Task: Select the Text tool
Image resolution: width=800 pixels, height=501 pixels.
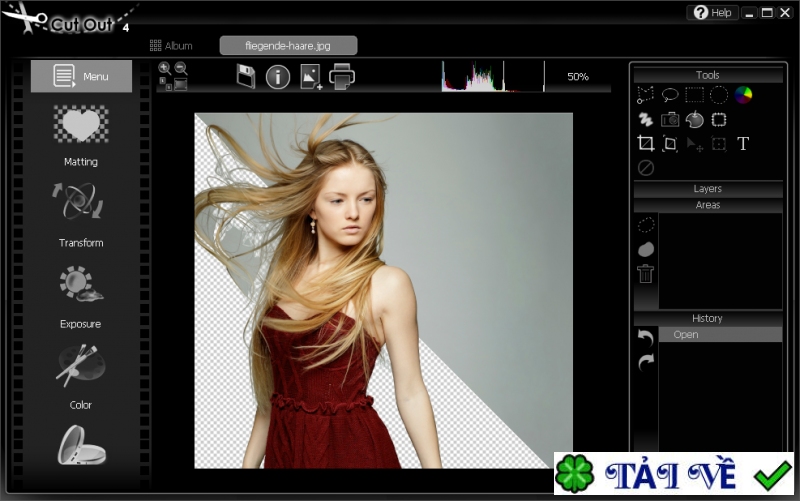Action: (743, 144)
